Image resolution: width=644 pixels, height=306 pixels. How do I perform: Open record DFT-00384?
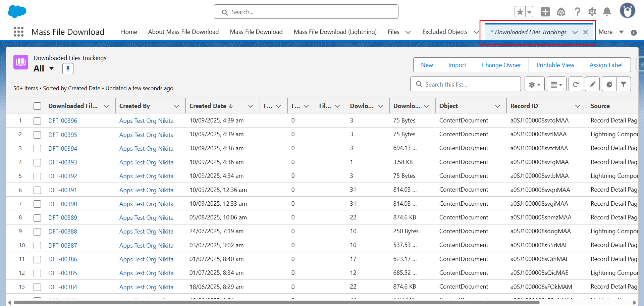(x=63, y=287)
